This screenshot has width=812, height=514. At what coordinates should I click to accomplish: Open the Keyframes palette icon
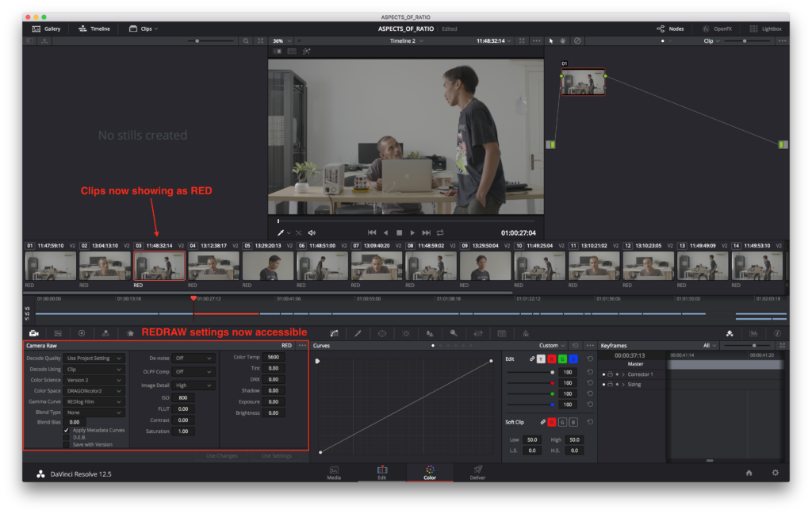[730, 333]
